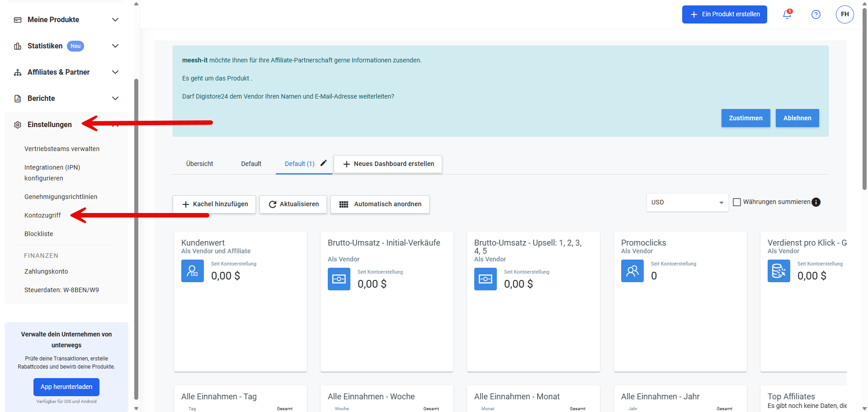This screenshot has height=412, width=868.
Task: Expand the Affiliates & Partner chevron
Action: click(115, 72)
